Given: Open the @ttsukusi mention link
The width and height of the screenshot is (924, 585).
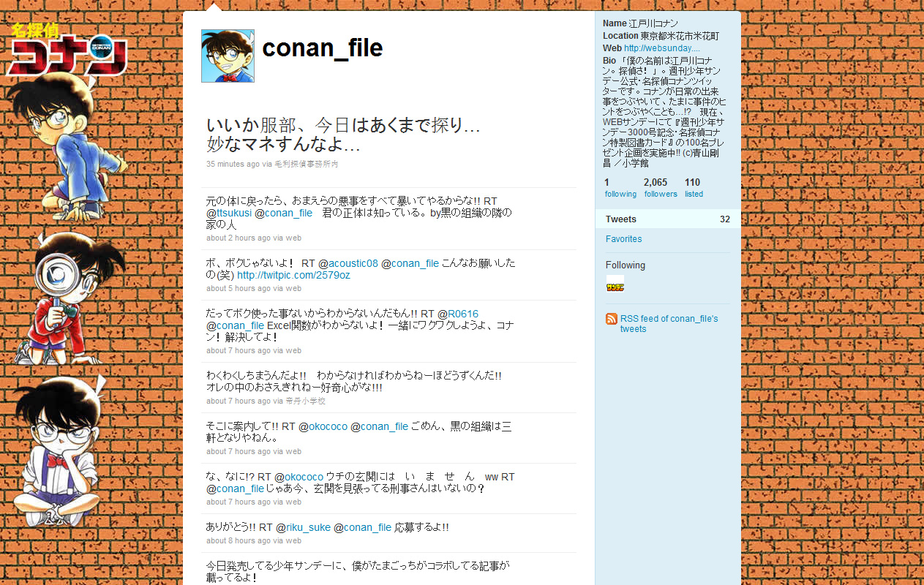Looking at the screenshot, I should coord(229,214).
